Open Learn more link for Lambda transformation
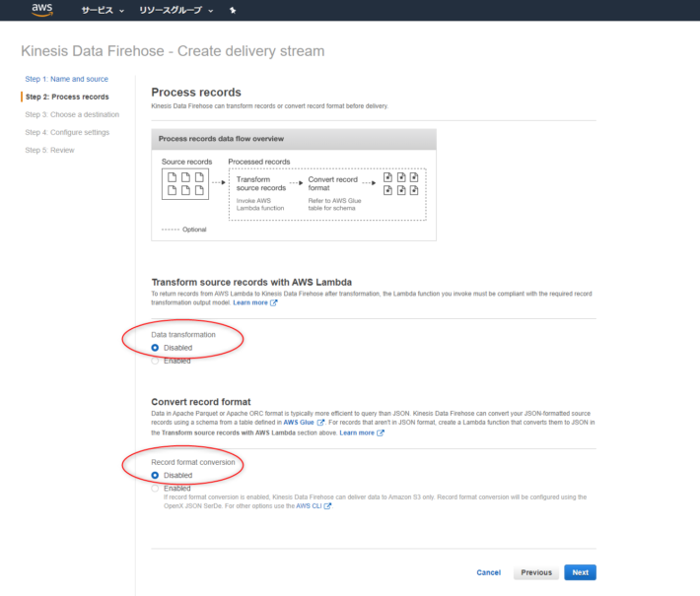 254,303
